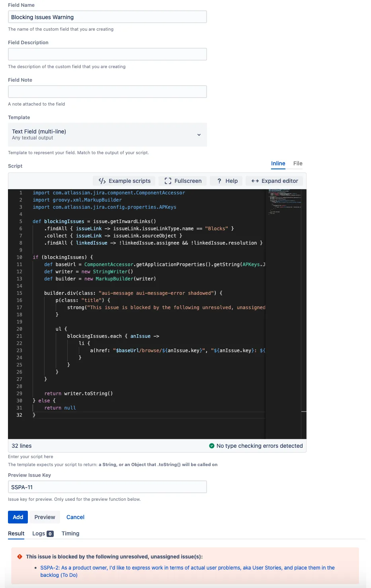Click the 'if (blockingIssues) {' code line
The height and width of the screenshot is (588, 371).
(x=63, y=257)
